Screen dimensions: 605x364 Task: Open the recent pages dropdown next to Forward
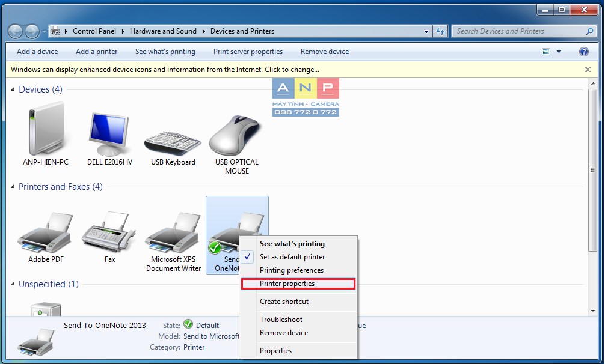43,32
